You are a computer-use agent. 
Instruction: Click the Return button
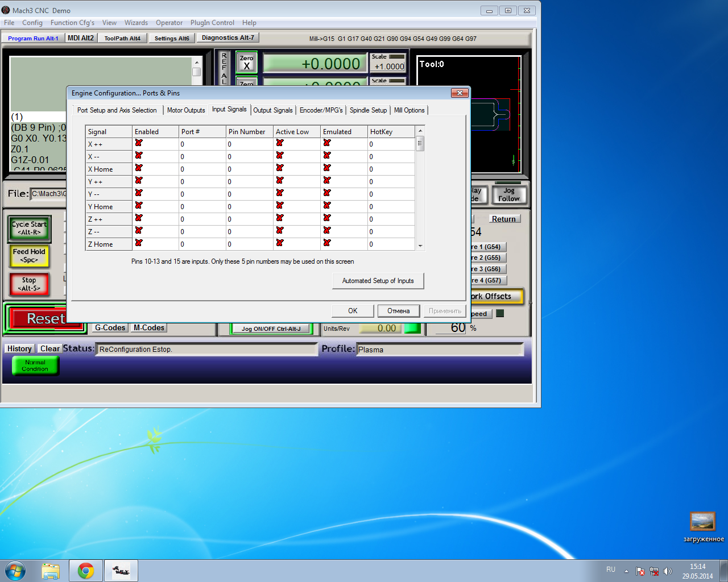tap(504, 219)
